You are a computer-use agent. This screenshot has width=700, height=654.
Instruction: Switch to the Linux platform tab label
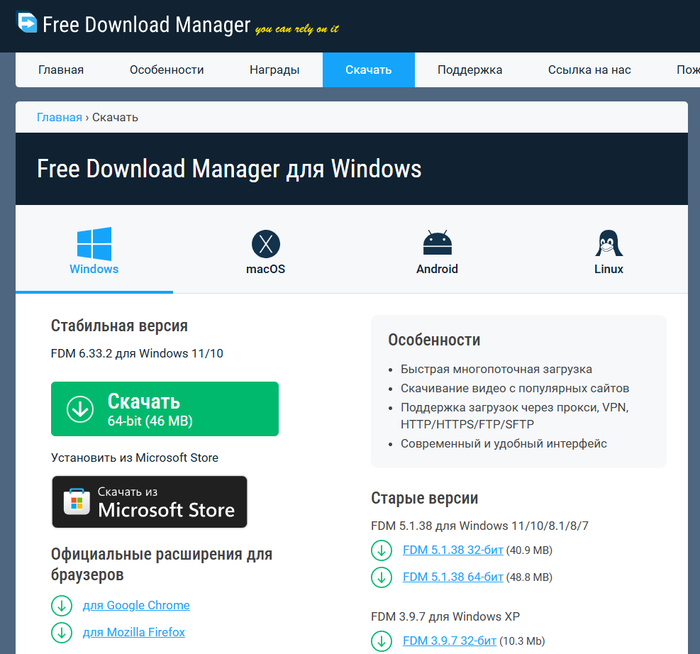[x=608, y=269]
